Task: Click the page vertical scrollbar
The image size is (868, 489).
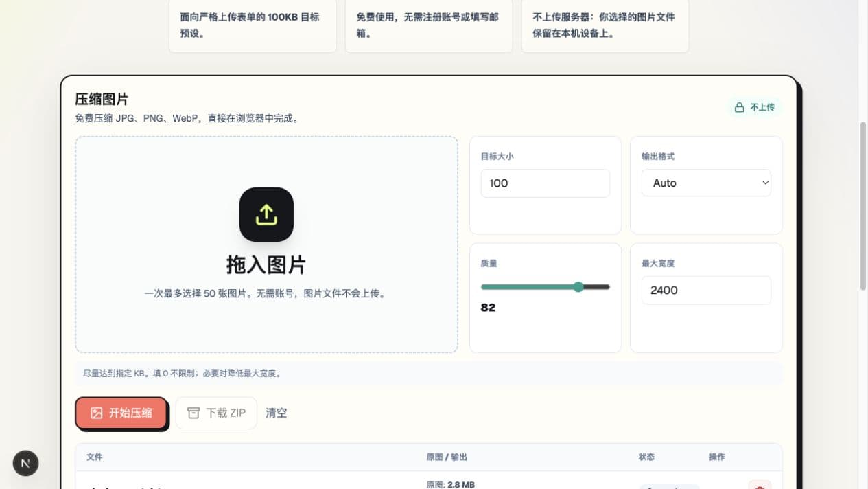Action: [863, 206]
